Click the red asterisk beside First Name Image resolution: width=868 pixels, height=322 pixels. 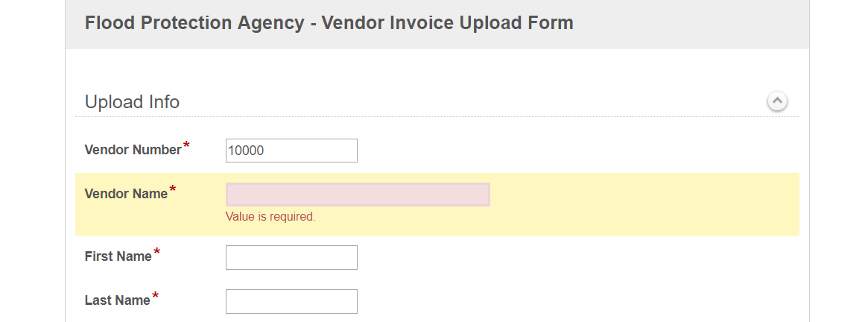(x=157, y=253)
